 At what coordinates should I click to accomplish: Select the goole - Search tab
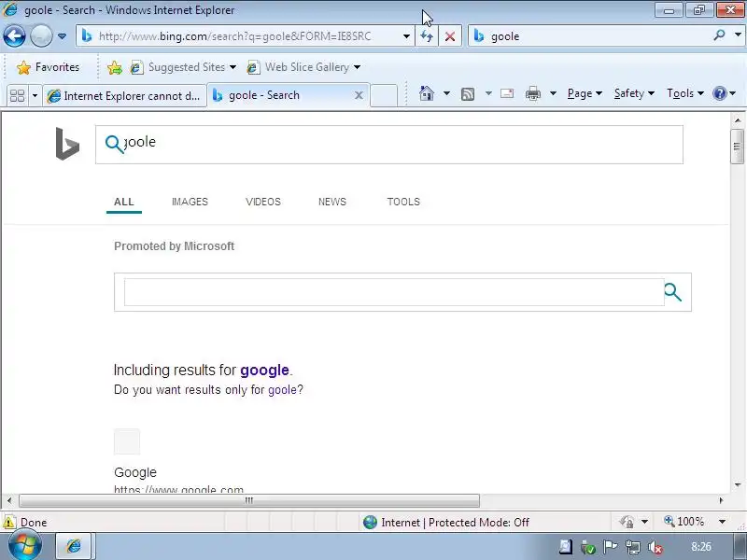pos(284,95)
